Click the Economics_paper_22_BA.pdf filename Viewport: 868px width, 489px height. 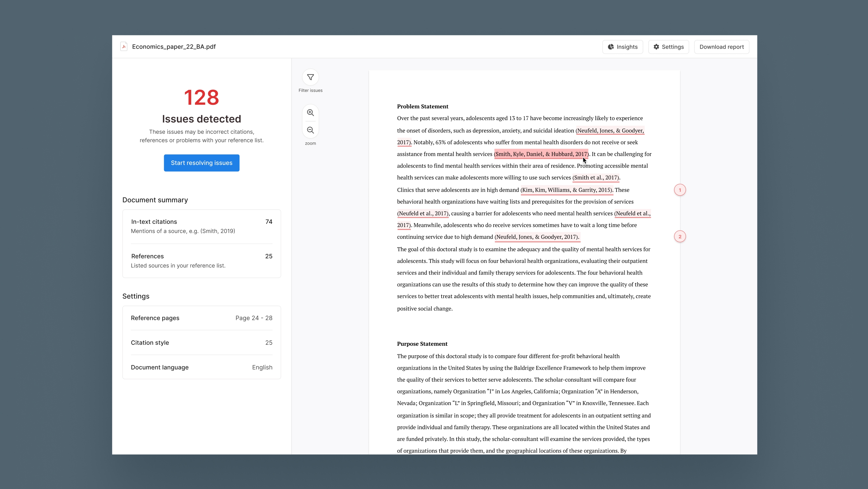click(x=174, y=47)
